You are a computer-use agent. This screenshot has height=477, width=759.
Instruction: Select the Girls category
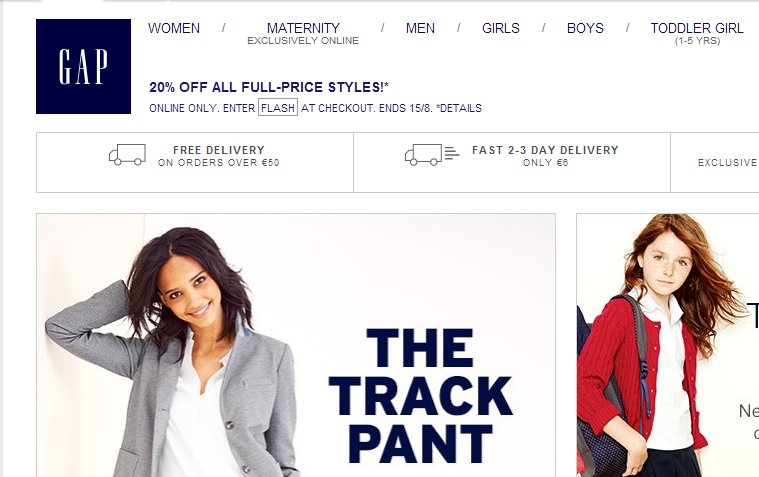(501, 28)
